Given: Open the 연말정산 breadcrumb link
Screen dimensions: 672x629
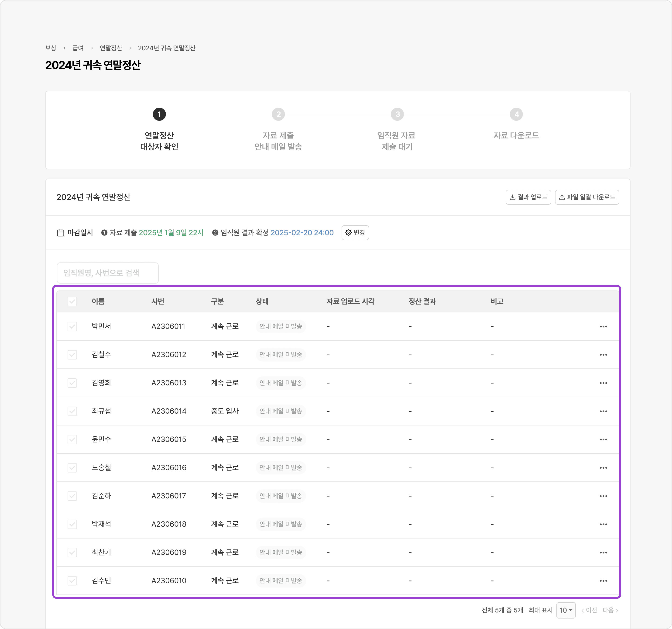Looking at the screenshot, I should click(x=111, y=48).
